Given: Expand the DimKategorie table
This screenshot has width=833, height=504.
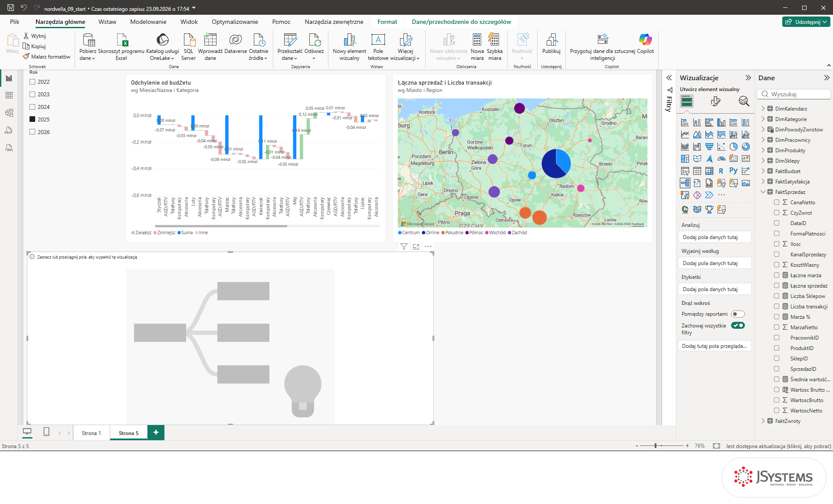Looking at the screenshot, I should coord(763,119).
